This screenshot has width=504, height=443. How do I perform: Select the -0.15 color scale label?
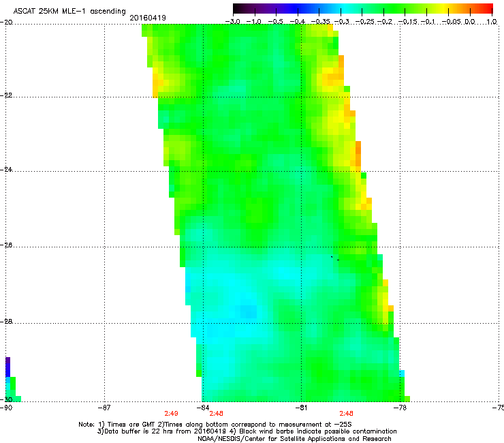coord(408,22)
